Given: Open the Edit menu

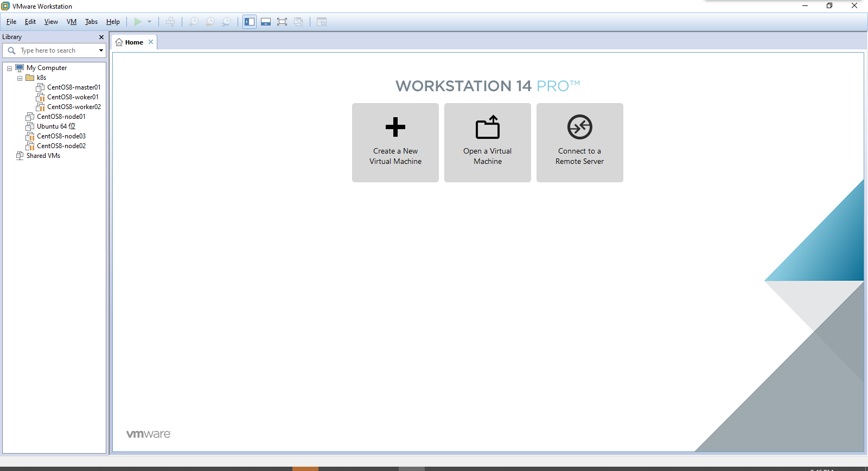Looking at the screenshot, I should [x=30, y=22].
